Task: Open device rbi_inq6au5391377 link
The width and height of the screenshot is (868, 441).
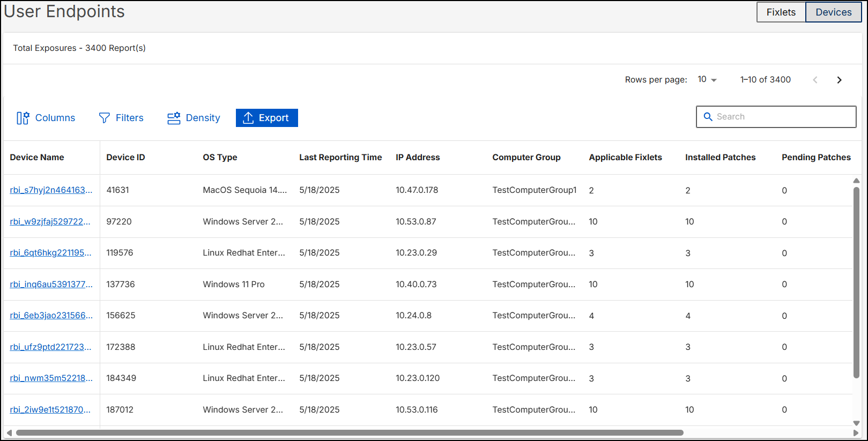Action: click(51, 285)
